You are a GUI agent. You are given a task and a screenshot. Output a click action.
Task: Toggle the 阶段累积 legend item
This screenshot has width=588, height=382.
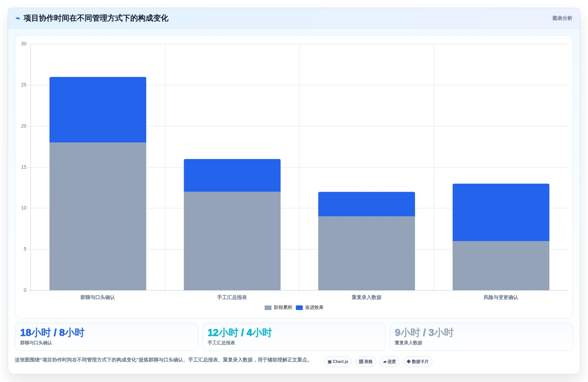tap(279, 308)
